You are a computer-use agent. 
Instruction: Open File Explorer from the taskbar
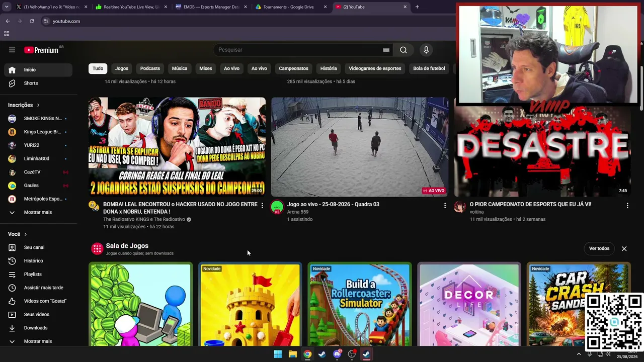tap(292, 354)
